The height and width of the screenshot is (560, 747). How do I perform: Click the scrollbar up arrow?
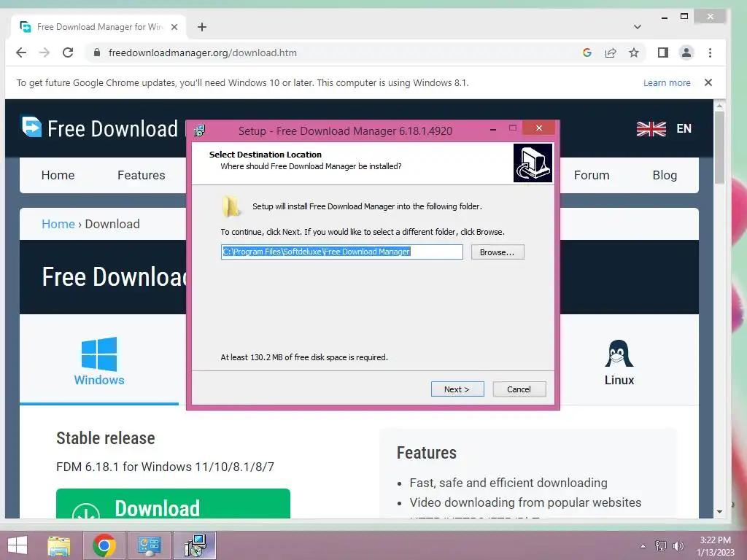[719, 105]
